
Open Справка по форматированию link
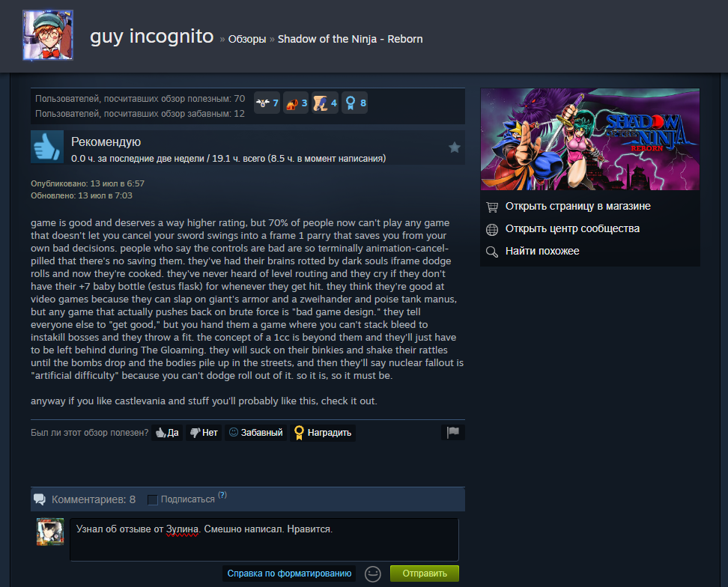tap(289, 574)
